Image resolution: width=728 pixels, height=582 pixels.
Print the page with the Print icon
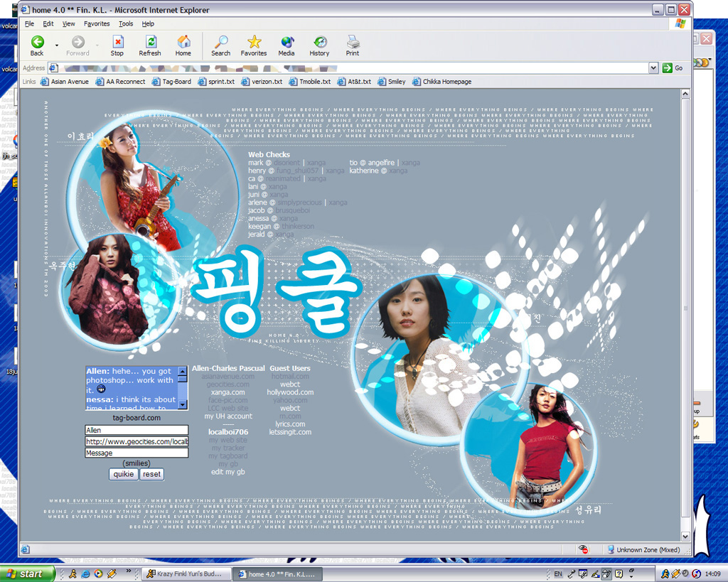tap(353, 42)
